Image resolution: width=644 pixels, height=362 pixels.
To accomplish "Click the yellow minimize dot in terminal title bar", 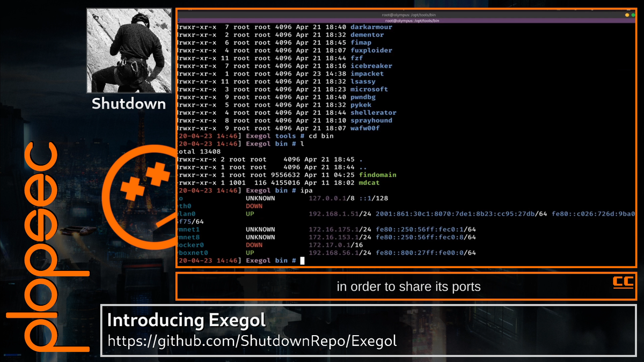I will [x=626, y=15].
